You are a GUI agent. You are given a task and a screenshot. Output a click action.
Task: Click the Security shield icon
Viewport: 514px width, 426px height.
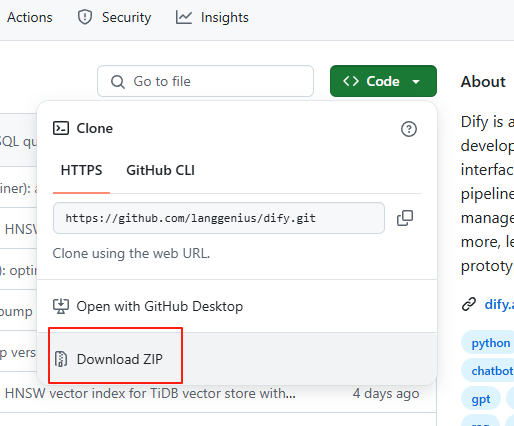click(85, 17)
